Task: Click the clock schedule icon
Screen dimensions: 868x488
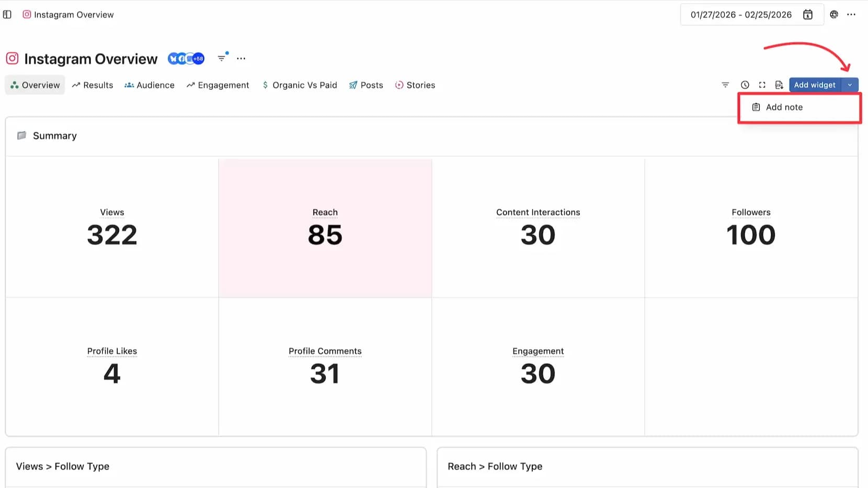Action: [745, 85]
